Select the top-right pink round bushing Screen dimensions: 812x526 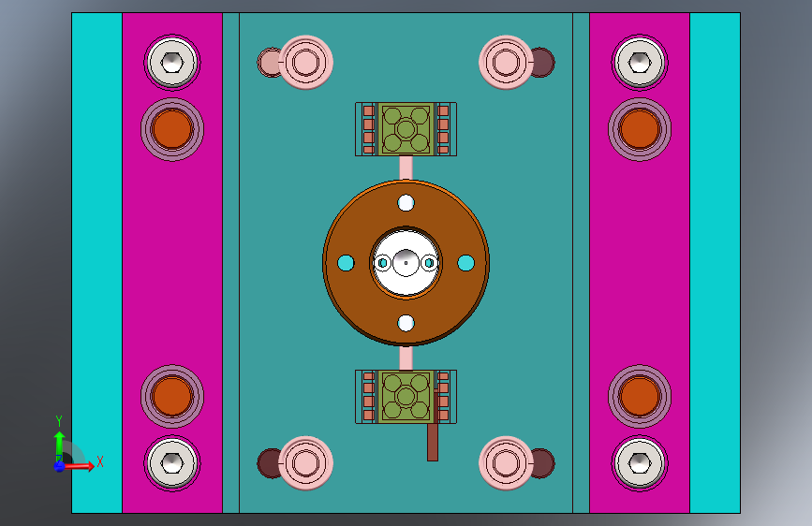pyautogui.click(x=506, y=62)
